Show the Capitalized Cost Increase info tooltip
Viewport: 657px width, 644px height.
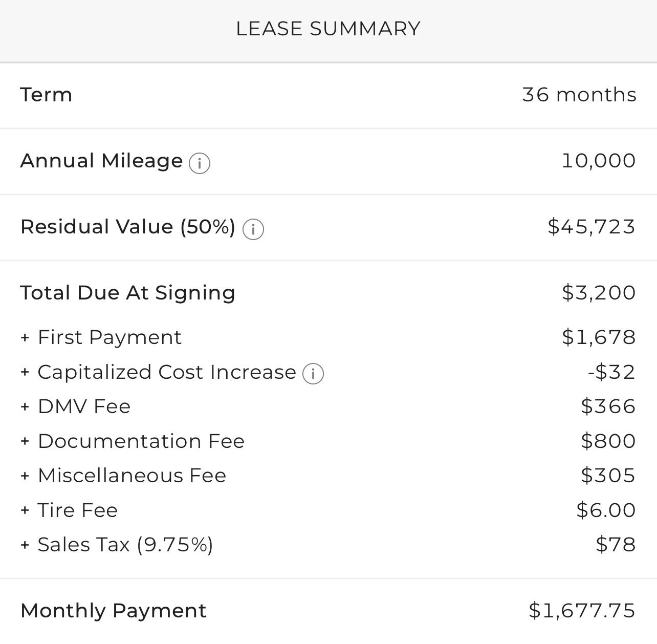coord(313,374)
